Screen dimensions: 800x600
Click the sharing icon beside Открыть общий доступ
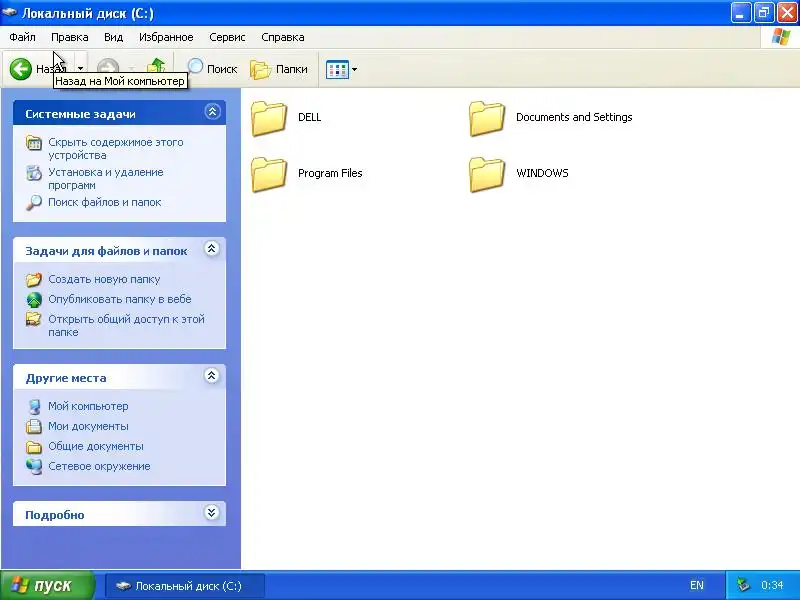coord(34,319)
